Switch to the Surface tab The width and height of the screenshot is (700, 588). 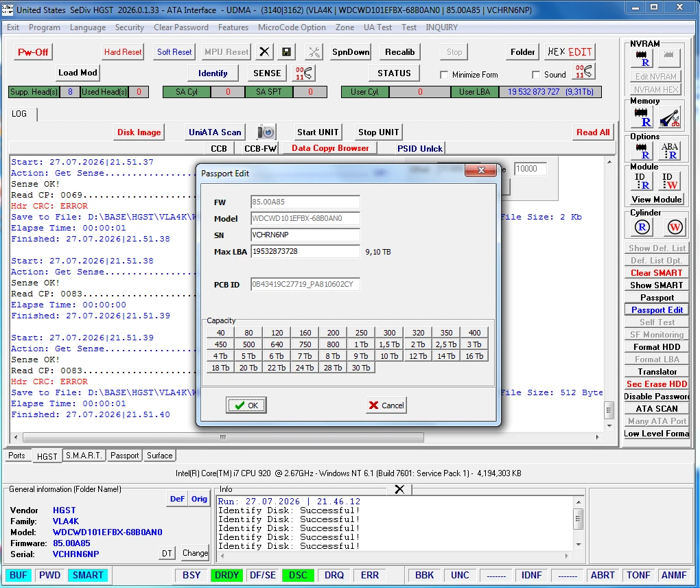tap(159, 456)
